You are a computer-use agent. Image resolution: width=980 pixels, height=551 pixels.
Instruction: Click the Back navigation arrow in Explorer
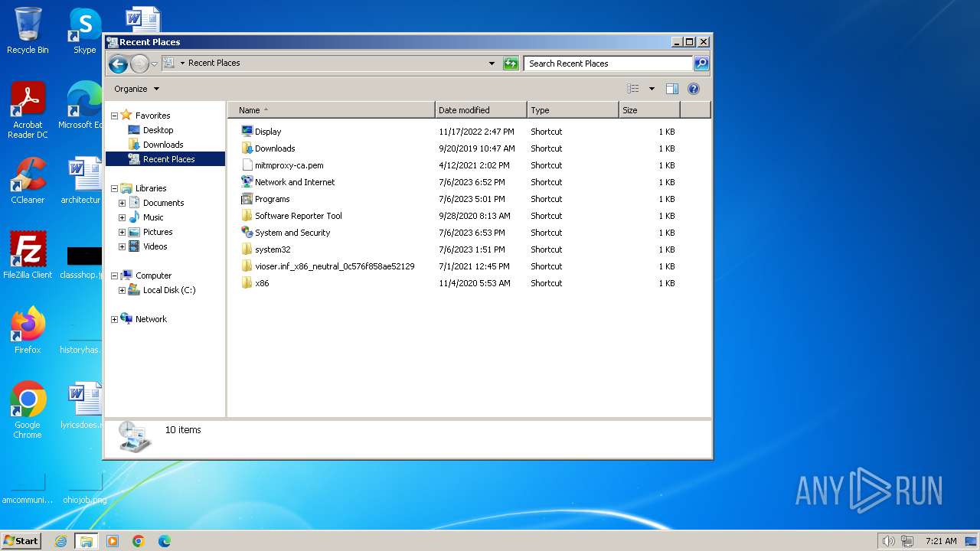(x=118, y=64)
